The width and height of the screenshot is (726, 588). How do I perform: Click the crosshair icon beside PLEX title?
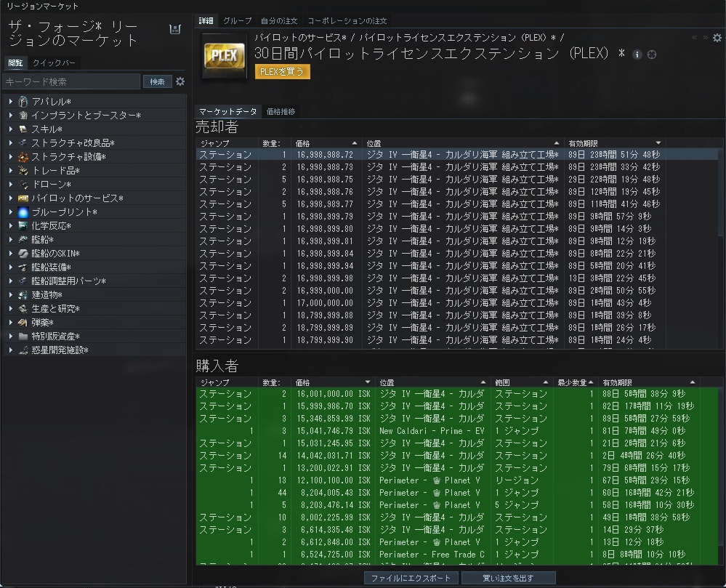[652, 55]
